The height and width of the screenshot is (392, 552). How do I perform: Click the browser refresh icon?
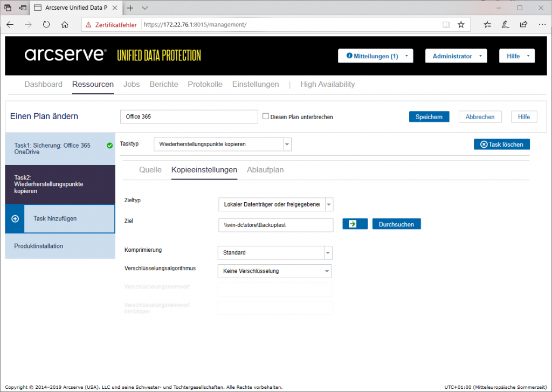click(x=46, y=24)
